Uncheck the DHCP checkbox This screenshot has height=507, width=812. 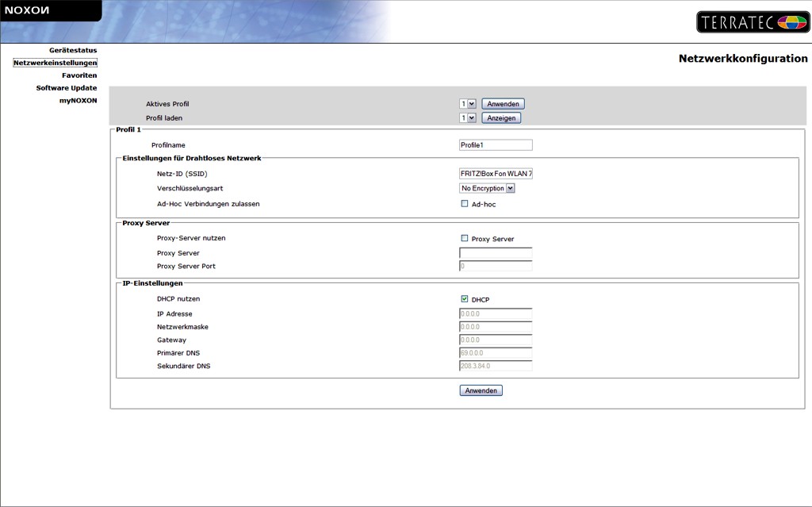click(x=465, y=299)
